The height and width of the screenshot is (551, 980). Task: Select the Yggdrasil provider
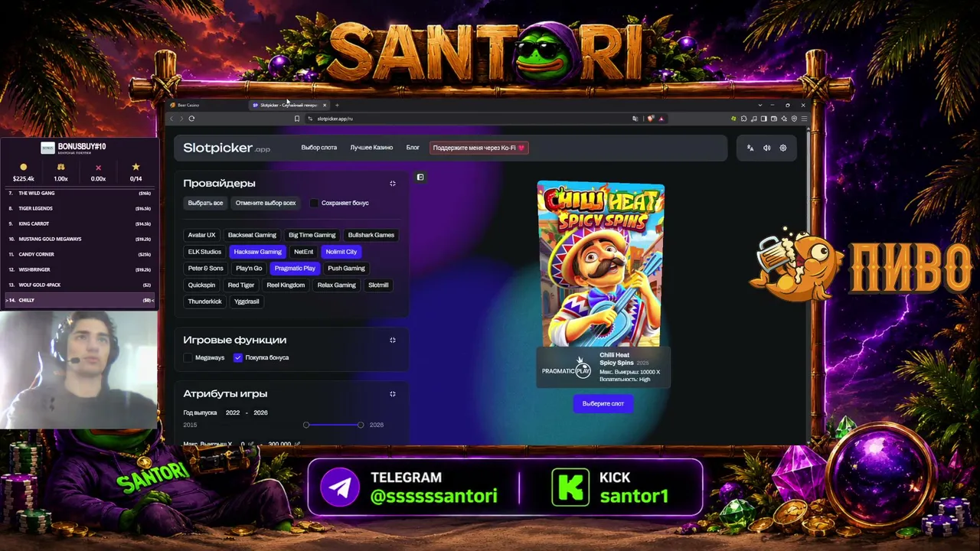point(247,302)
